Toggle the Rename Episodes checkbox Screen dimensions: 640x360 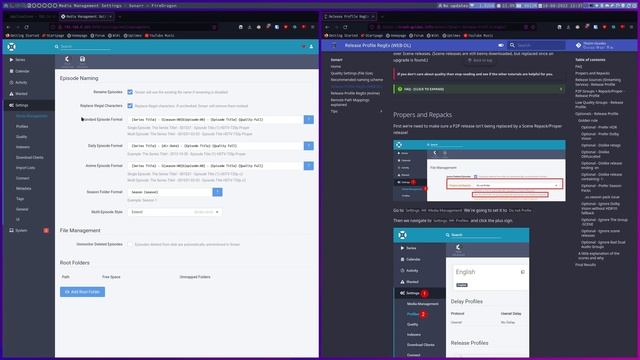(130, 92)
